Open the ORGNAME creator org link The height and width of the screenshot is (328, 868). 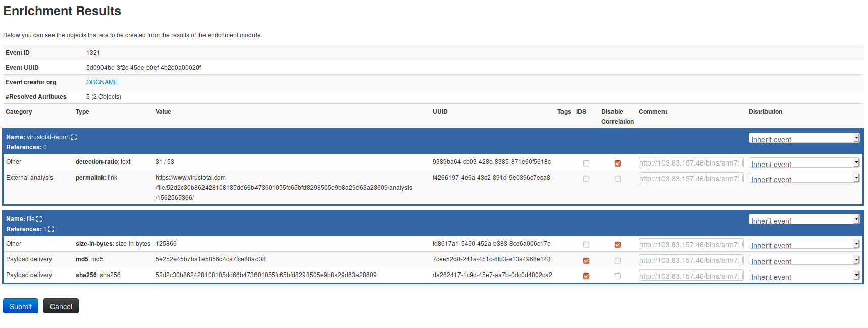click(102, 82)
